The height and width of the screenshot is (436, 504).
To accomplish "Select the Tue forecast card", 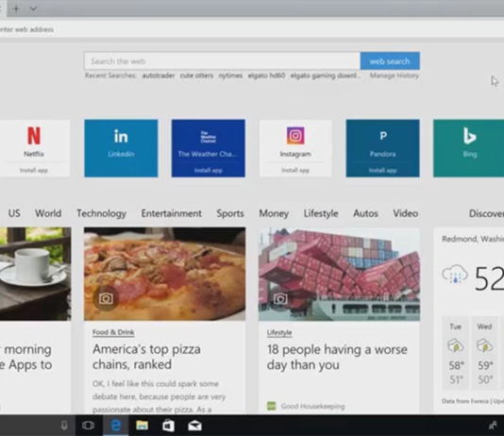I will (456, 352).
